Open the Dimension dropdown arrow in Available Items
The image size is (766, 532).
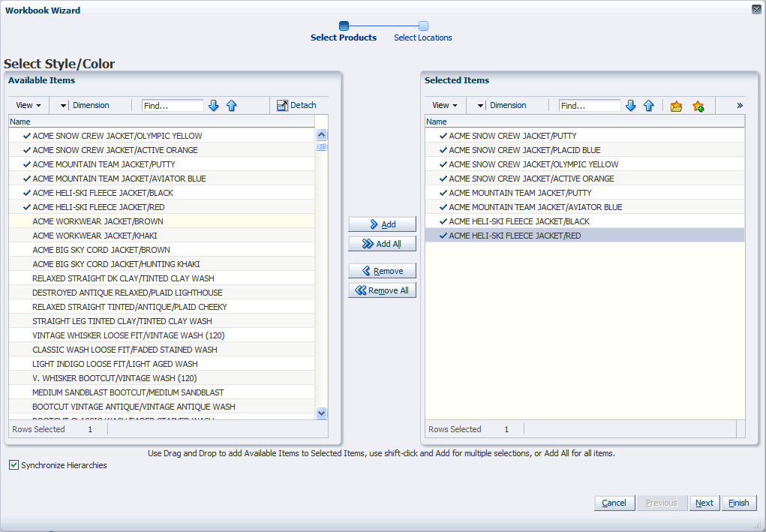[63, 106]
